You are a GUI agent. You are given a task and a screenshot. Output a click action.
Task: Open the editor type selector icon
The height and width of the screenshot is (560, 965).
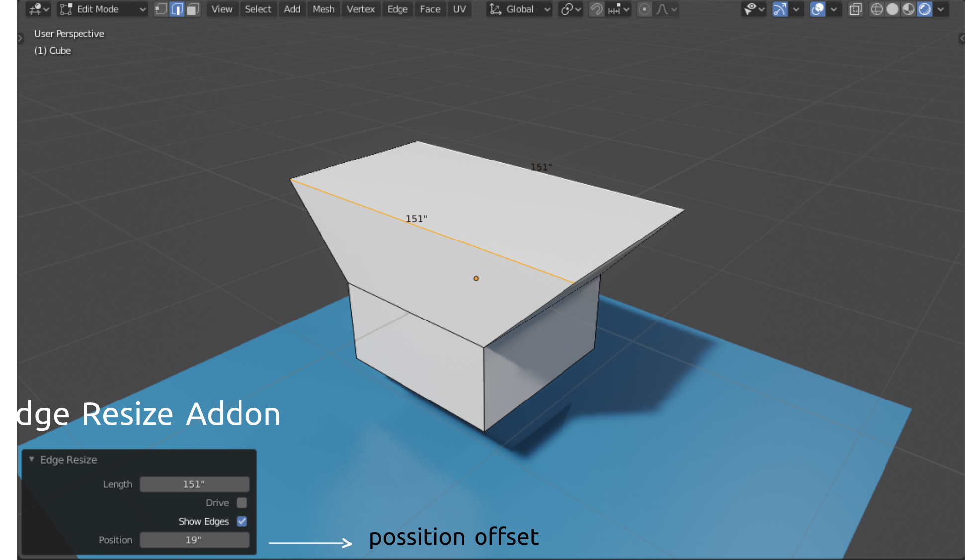point(39,9)
